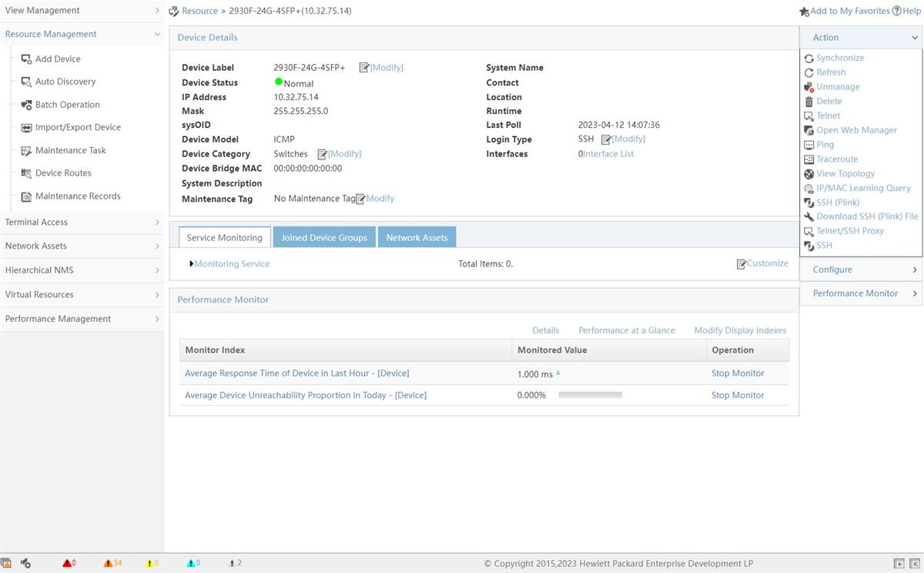
Task: Click Modify next to Device Label
Action: [x=386, y=68]
